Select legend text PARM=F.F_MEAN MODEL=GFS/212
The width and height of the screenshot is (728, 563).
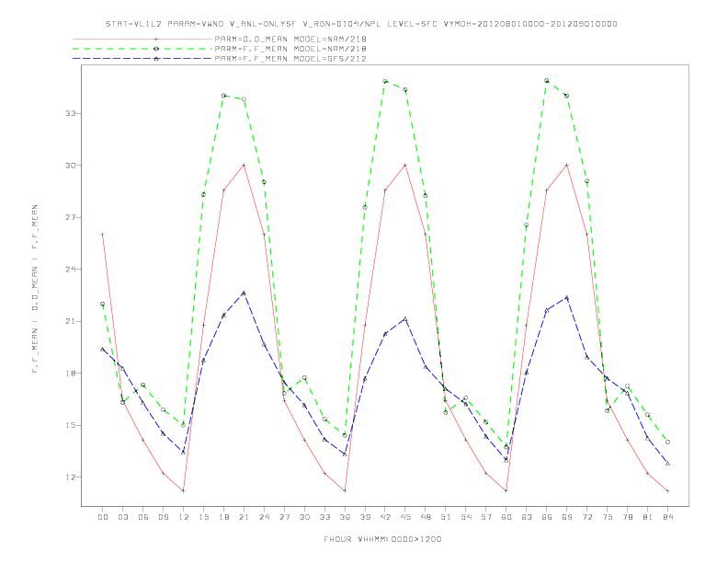tap(290, 59)
